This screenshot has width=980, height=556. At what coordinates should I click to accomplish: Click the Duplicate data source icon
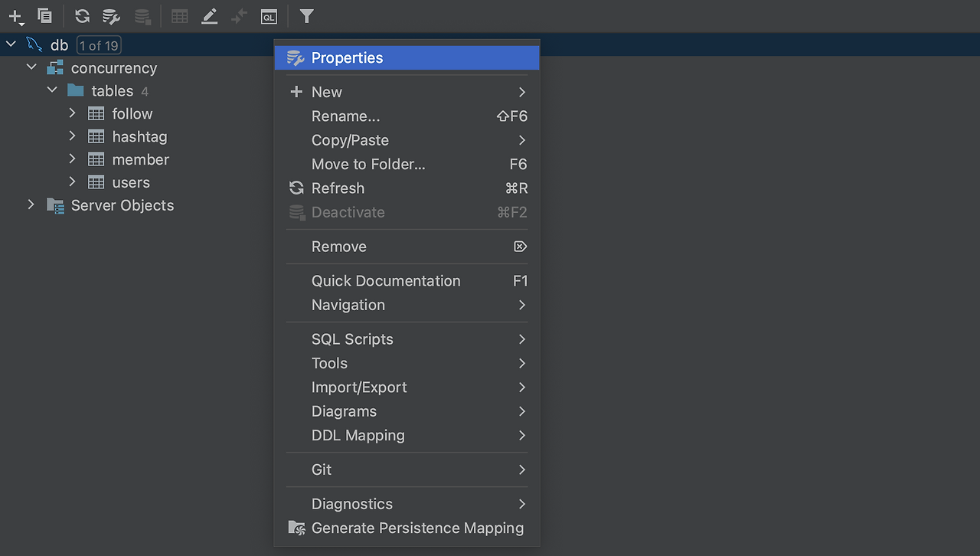45,16
